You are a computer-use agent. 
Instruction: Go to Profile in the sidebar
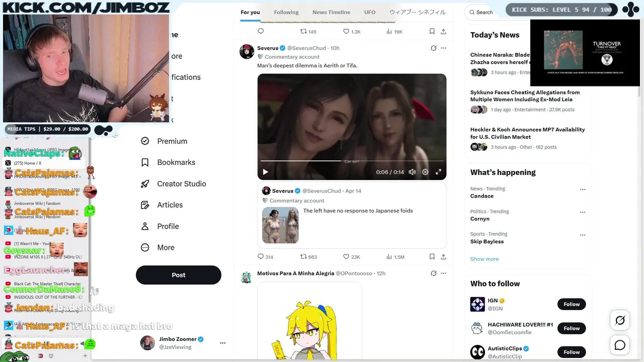click(x=159, y=226)
